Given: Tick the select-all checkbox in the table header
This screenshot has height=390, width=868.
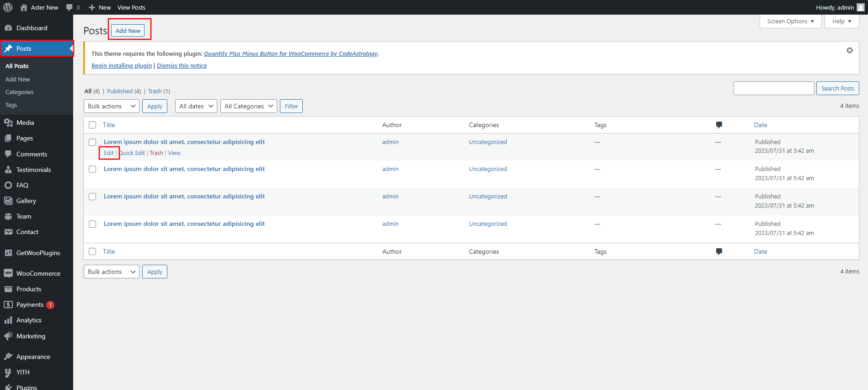Looking at the screenshot, I should coord(92,125).
